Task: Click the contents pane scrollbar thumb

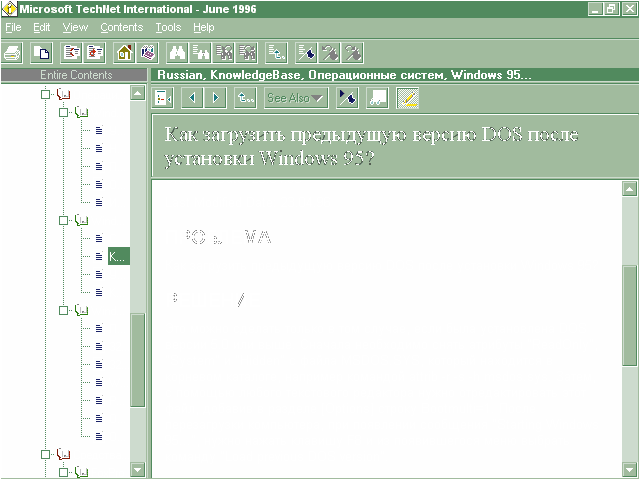Action: (138, 360)
